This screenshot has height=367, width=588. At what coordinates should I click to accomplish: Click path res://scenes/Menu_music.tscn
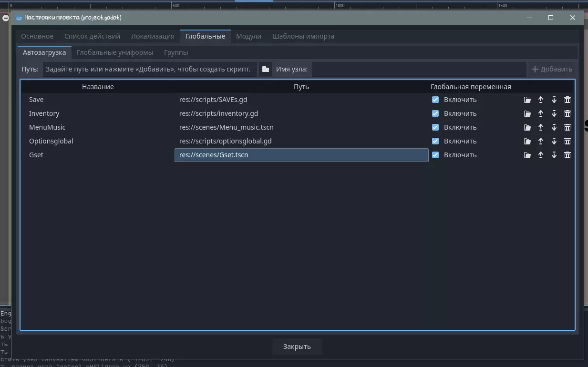click(227, 127)
